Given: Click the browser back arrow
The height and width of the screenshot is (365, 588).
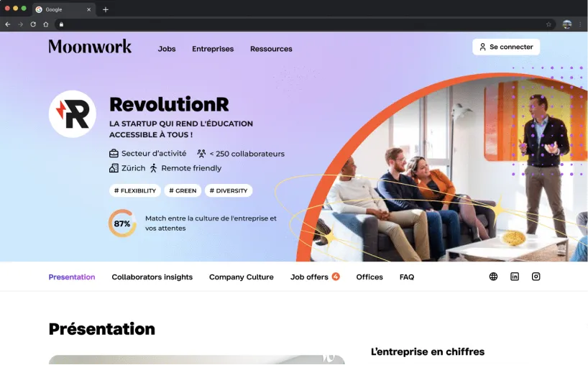Looking at the screenshot, I should coord(7,24).
